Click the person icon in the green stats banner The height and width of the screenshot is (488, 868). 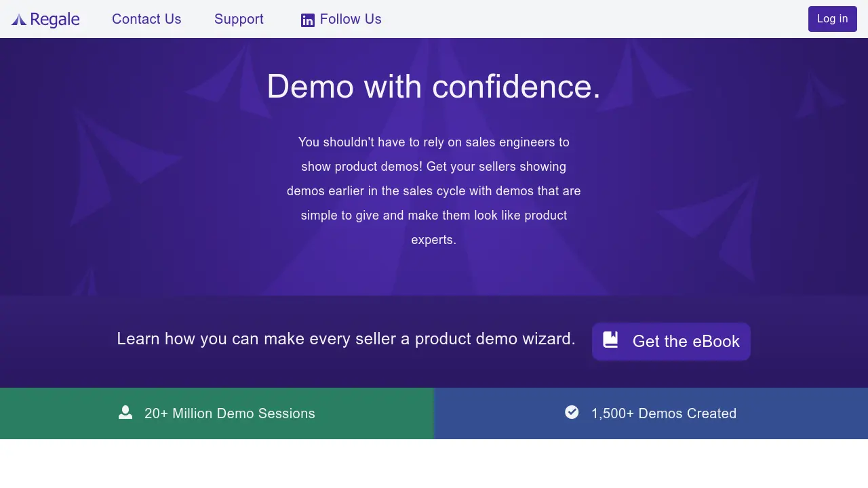125,412
